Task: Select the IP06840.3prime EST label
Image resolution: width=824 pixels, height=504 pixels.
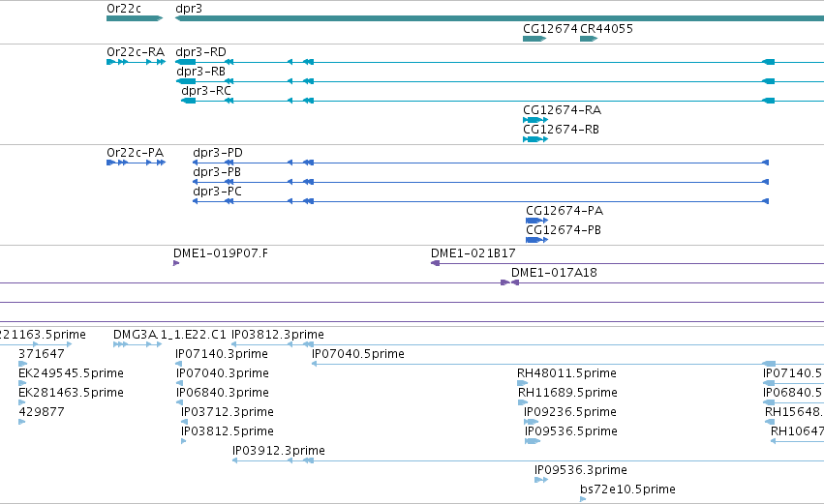Action: (x=223, y=394)
